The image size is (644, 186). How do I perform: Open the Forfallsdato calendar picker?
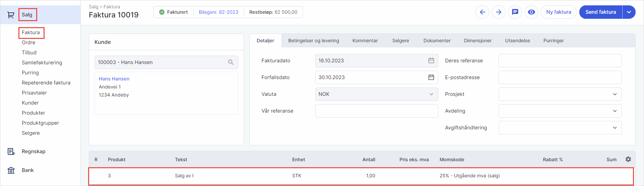click(431, 77)
